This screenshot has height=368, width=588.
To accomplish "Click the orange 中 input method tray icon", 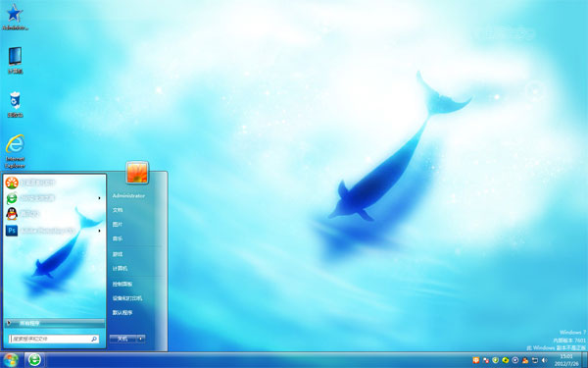I will coord(476,360).
